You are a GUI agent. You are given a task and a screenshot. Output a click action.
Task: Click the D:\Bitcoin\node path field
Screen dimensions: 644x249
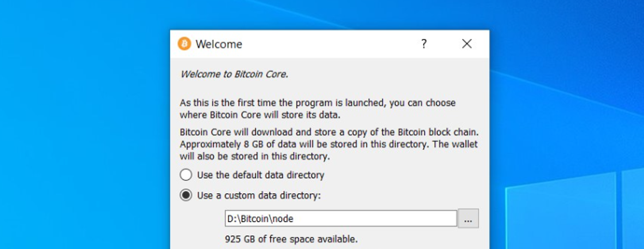click(341, 219)
